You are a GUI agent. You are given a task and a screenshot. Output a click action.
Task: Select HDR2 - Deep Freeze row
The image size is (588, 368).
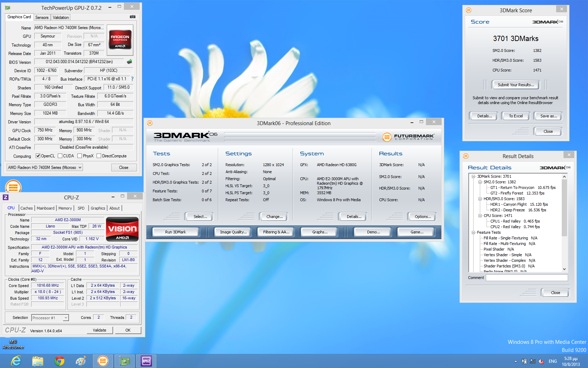[518, 210]
